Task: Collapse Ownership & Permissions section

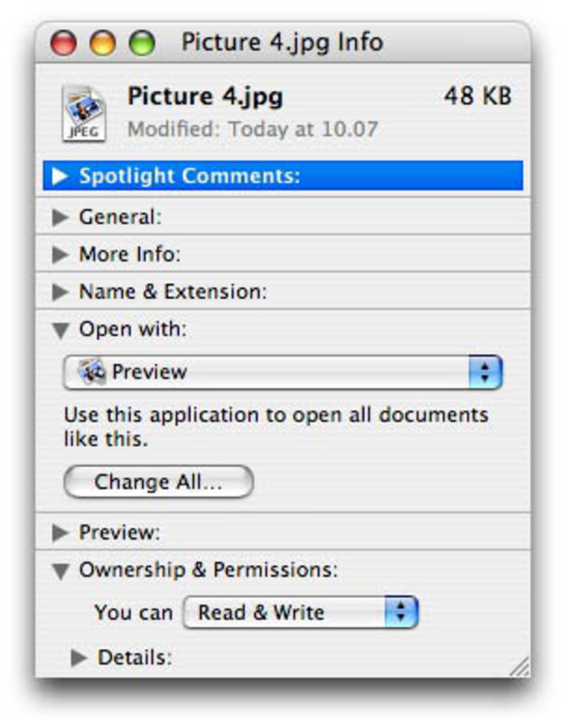Action: point(60,571)
